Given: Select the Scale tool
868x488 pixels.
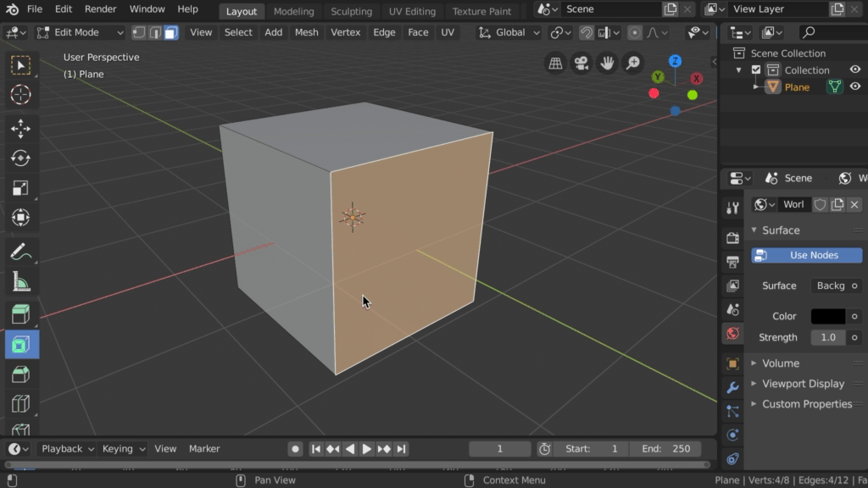Looking at the screenshot, I should click(20, 188).
